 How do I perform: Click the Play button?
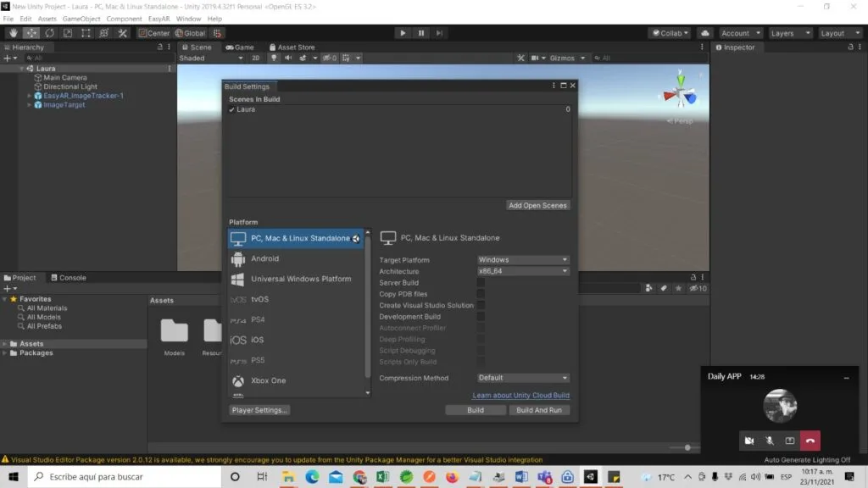tap(403, 33)
